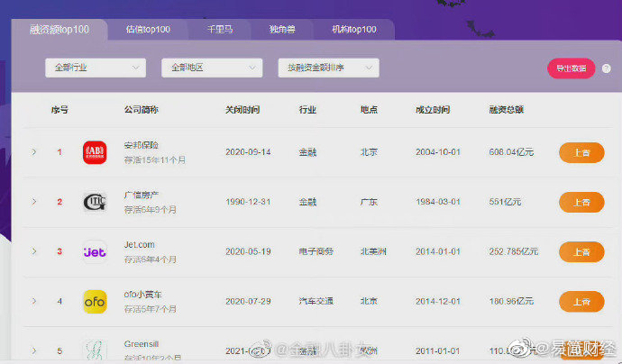Click the 导出数据 export button
Screen dimensions: 622x364
tap(572, 68)
